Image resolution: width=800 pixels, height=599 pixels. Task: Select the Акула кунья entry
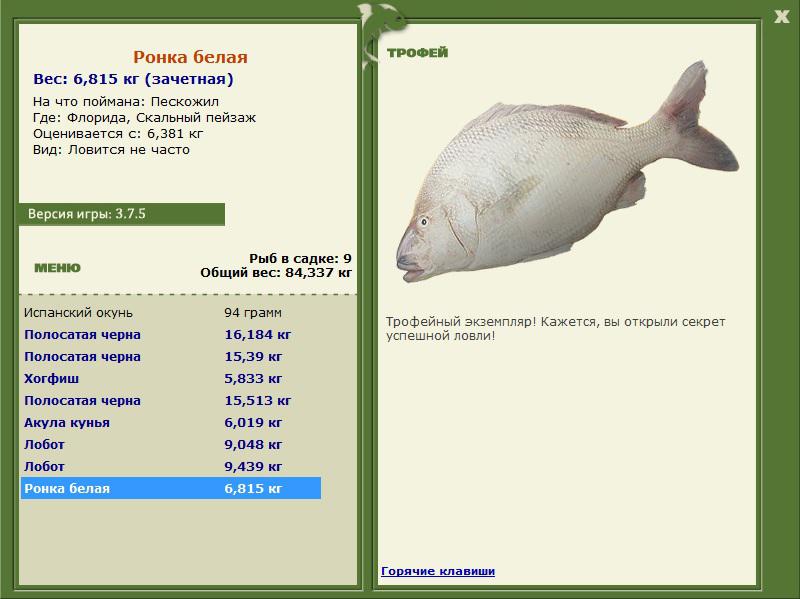click(171, 422)
